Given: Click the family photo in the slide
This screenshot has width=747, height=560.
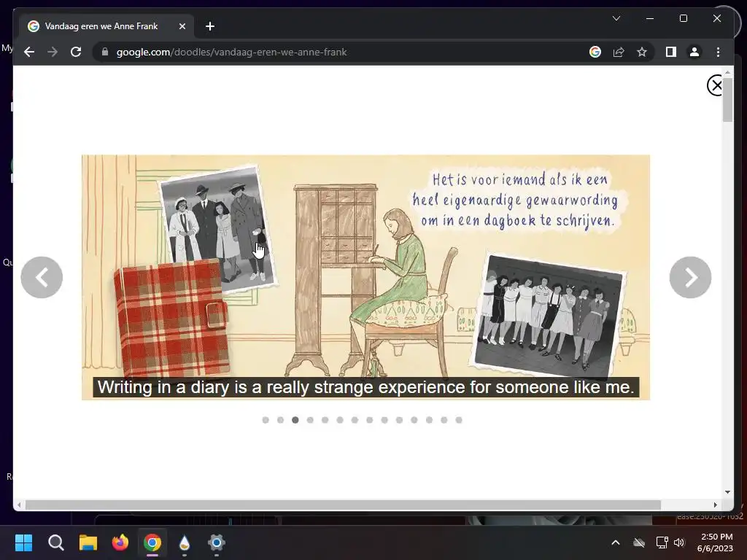Looking at the screenshot, I should click(x=217, y=227).
